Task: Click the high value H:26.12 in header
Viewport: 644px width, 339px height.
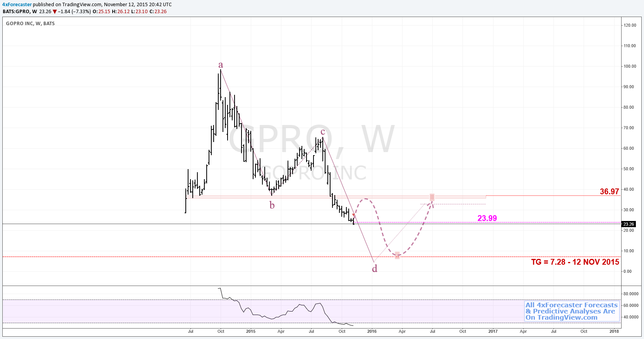Action: [121, 12]
